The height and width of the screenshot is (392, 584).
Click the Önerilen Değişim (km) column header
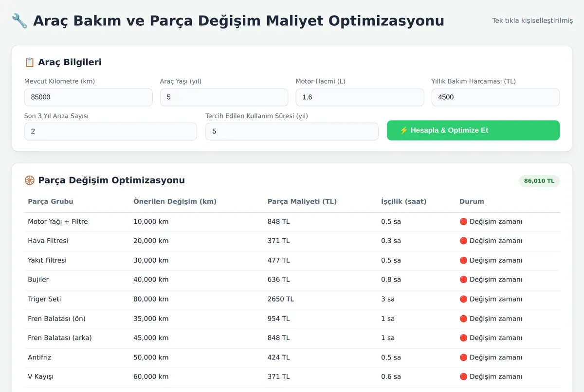pyautogui.click(x=175, y=201)
